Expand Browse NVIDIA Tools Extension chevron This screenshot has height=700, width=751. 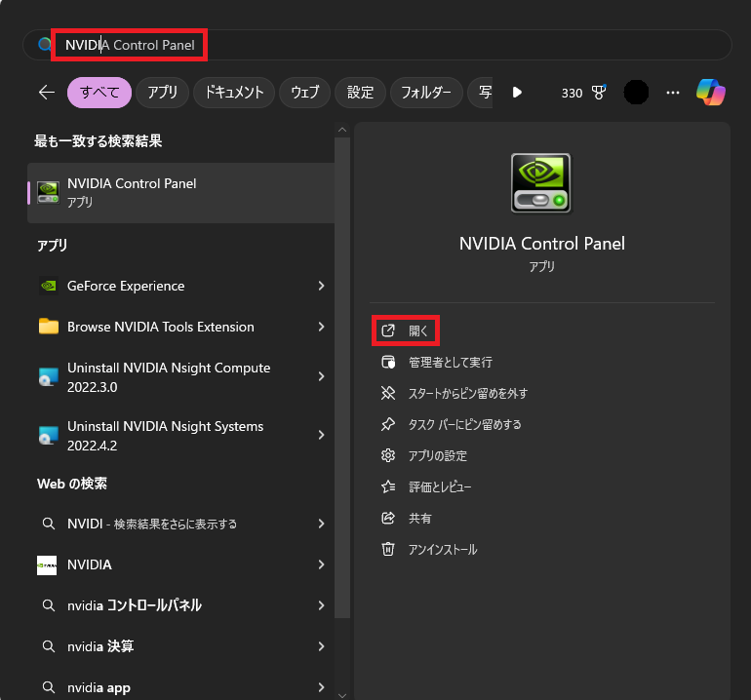[x=321, y=328]
